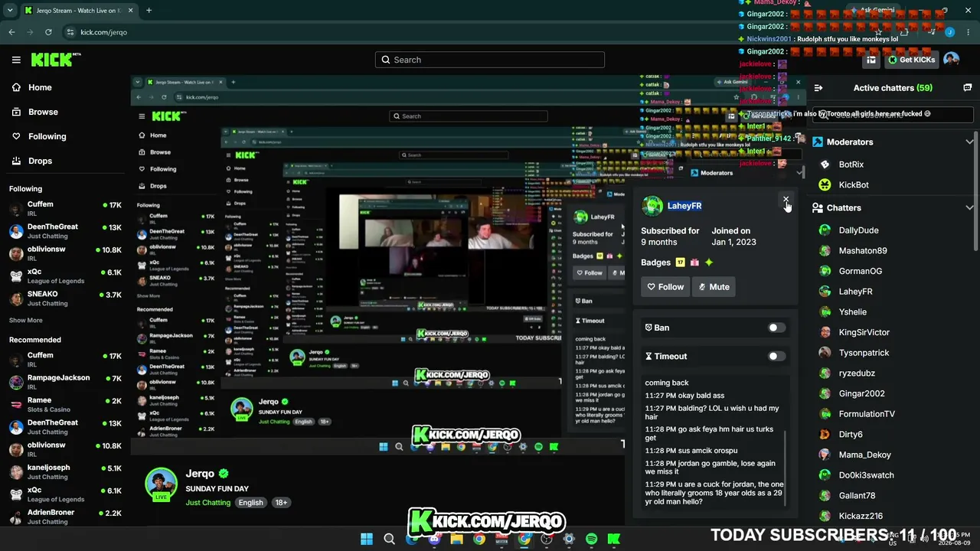Select Tysonpatrick in the chatters list
The height and width of the screenshot is (551, 980).
864,353
